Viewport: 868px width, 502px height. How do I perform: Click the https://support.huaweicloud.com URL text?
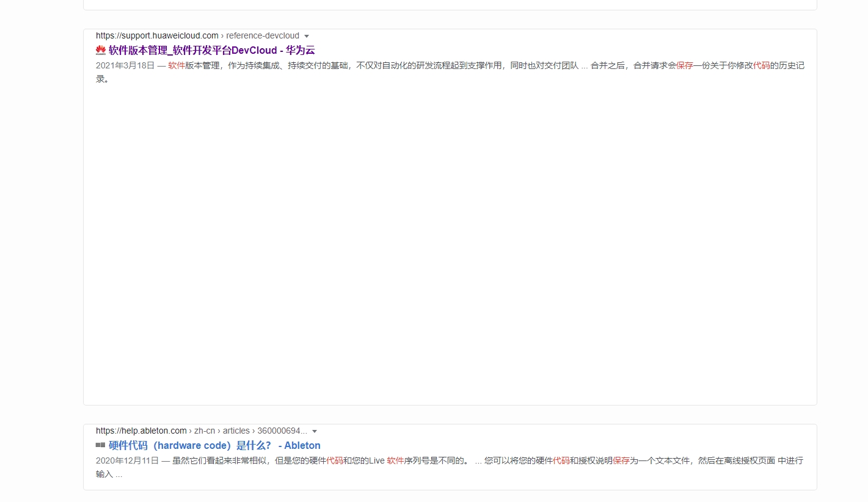point(156,35)
